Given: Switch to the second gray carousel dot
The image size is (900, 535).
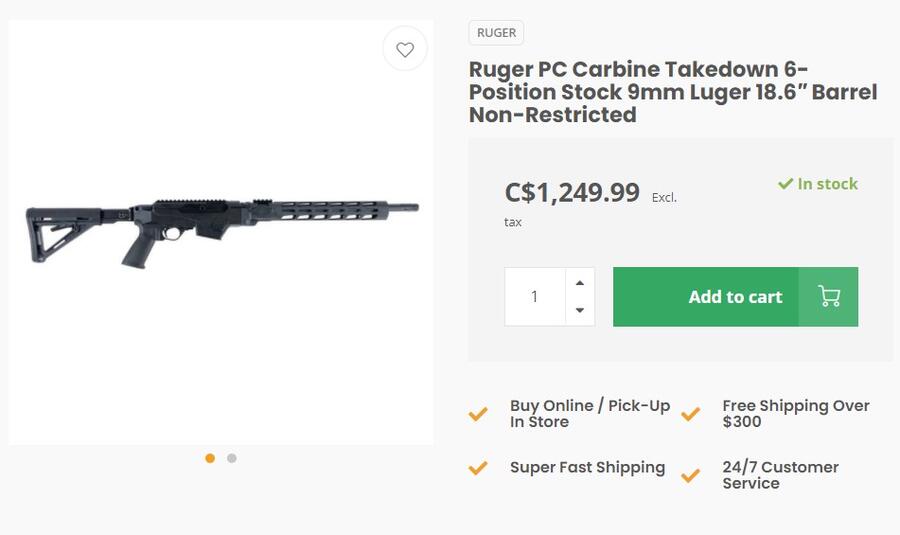Looking at the screenshot, I should [x=232, y=458].
